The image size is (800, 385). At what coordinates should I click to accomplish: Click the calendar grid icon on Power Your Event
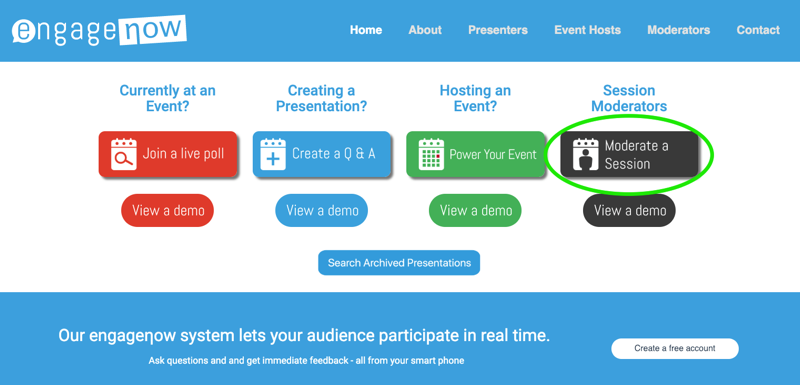pyautogui.click(x=431, y=154)
